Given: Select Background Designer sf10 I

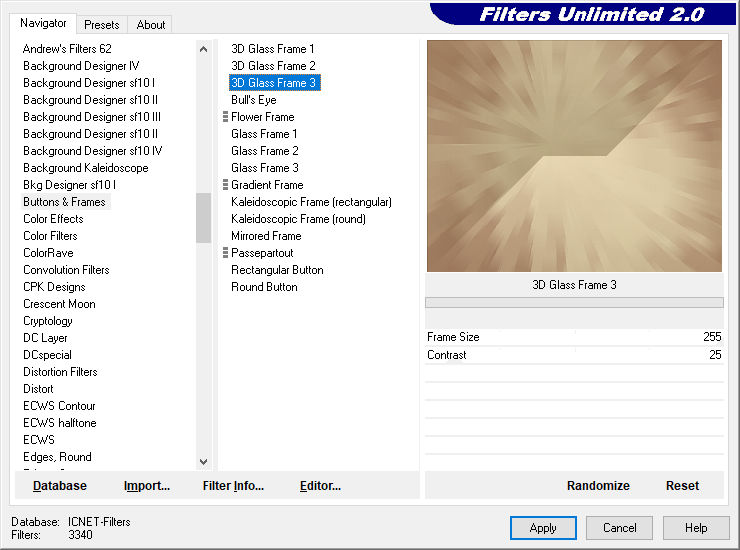Looking at the screenshot, I should [x=89, y=83].
